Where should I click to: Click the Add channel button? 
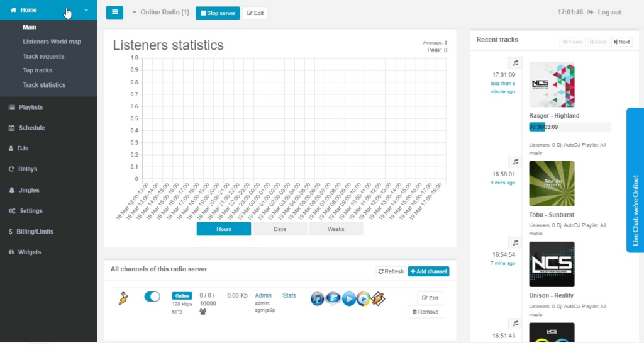tap(428, 271)
